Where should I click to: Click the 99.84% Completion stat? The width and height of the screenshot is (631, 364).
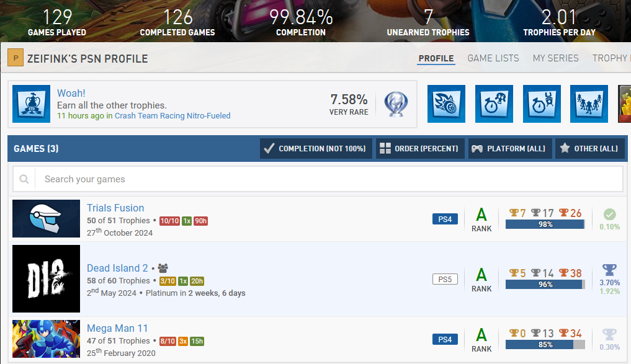(x=301, y=23)
